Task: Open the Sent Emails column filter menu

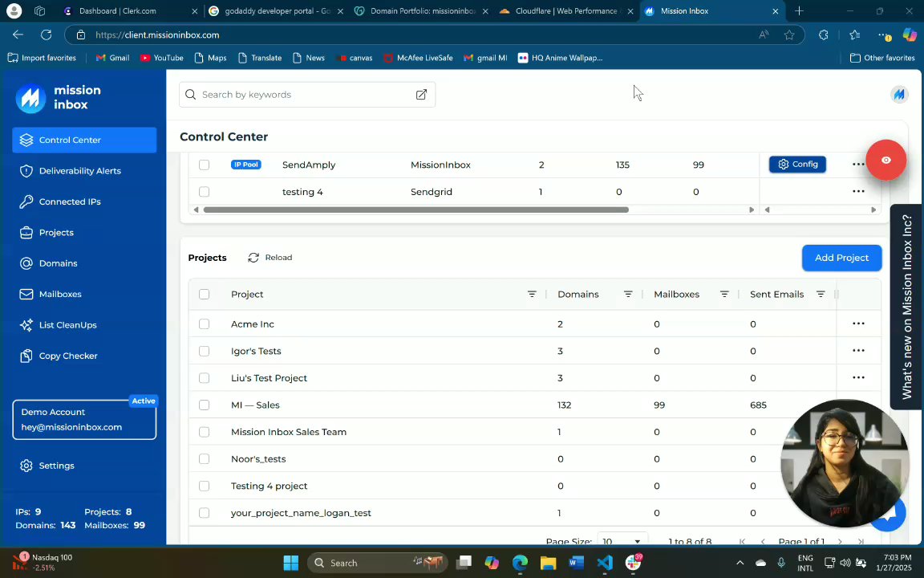Action: [821, 295]
